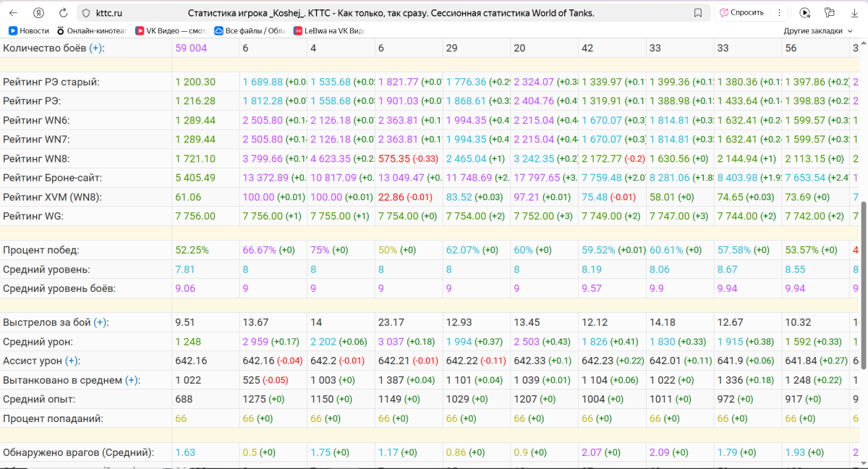The height and width of the screenshot is (469, 868).
Task: Open the Yandex home button
Action: 38,13
